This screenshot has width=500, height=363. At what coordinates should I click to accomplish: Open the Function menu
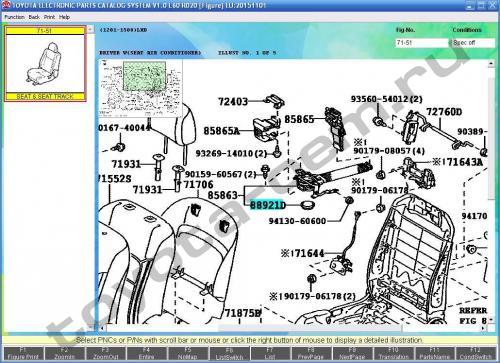tap(14, 17)
